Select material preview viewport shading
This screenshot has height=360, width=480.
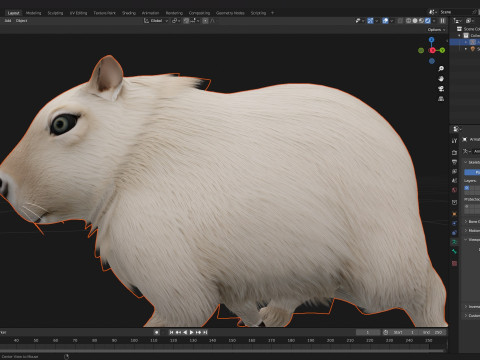click(421, 21)
